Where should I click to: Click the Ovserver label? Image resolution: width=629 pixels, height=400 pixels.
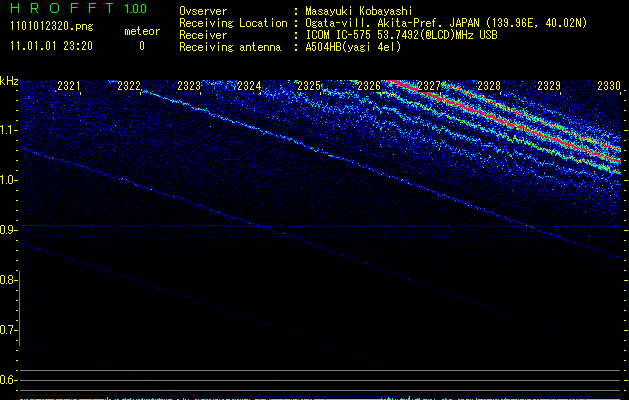pyautogui.click(x=203, y=11)
